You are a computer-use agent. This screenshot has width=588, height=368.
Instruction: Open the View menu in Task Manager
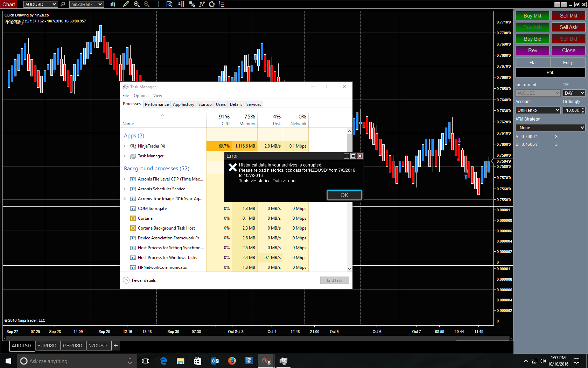(157, 96)
